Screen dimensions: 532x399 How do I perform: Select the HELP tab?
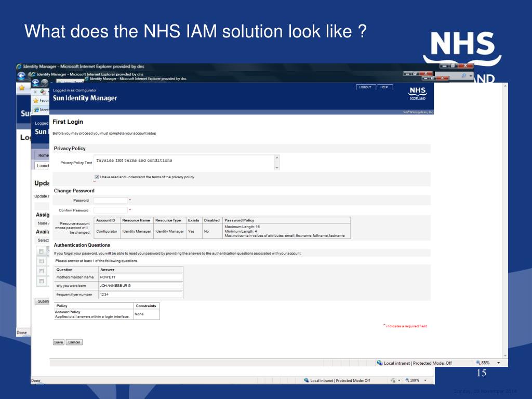[384, 87]
